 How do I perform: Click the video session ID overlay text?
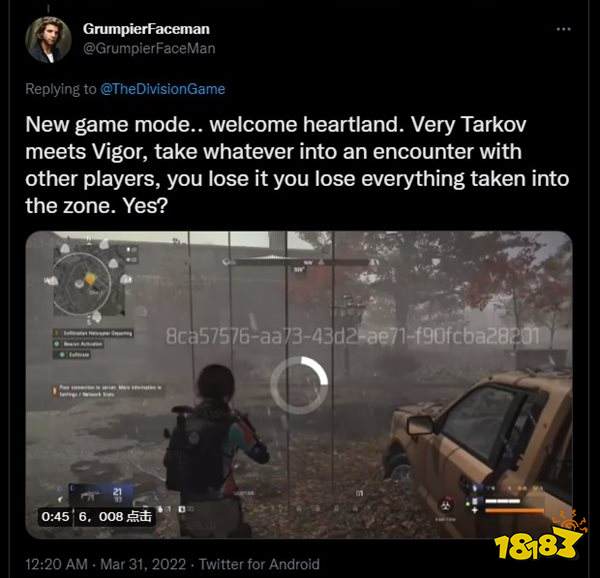point(352,336)
